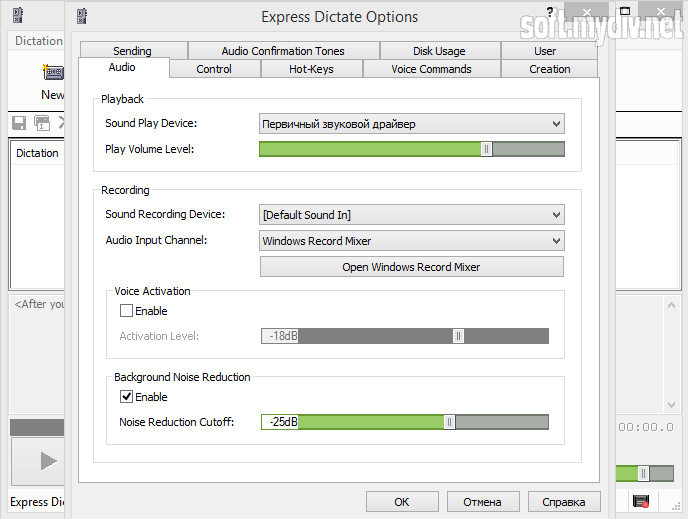Click the help question mark in dialog title bar
The width and height of the screenshot is (688, 519).
tap(550, 12)
